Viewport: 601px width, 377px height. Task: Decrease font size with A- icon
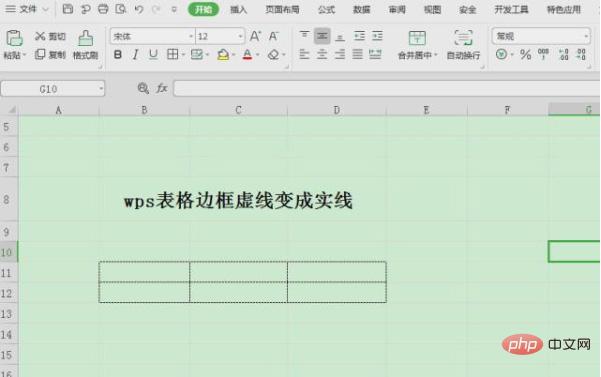pos(273,36)
